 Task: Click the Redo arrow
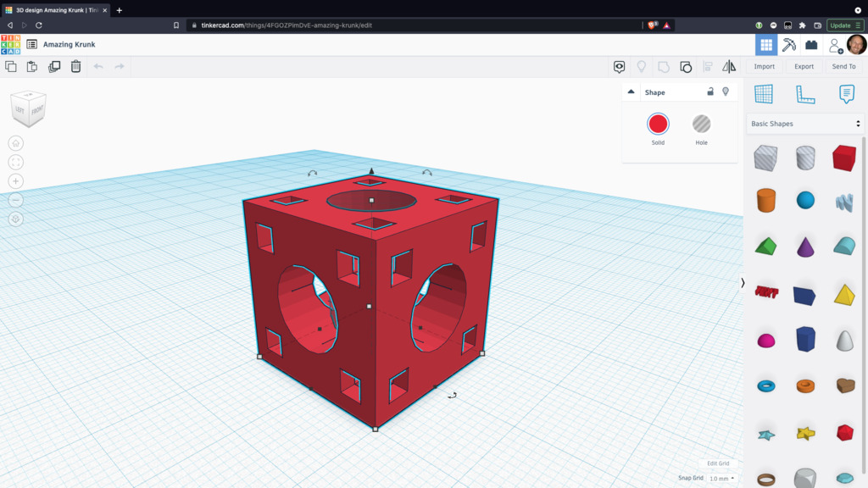point(120,66)
